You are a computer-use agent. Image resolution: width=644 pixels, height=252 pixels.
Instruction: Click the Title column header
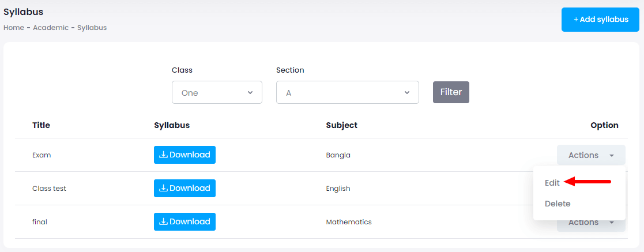click(41, 125)
